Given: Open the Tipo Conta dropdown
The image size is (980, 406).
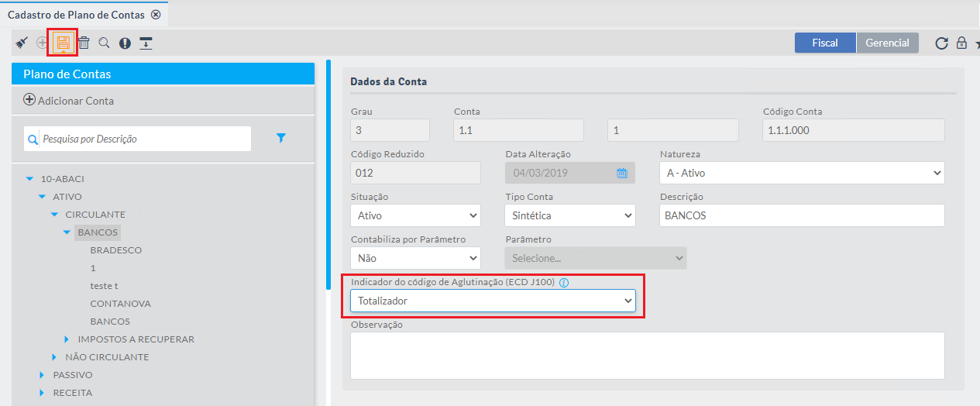Looking at the screenshot, I should (569, 215).
